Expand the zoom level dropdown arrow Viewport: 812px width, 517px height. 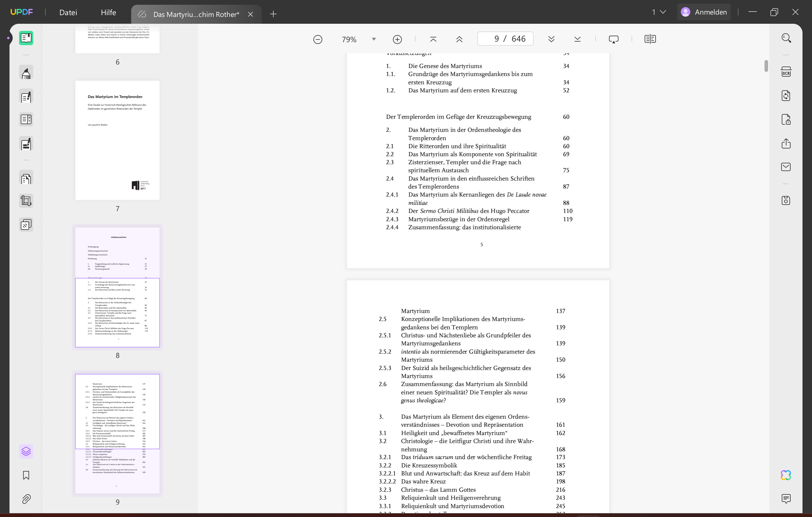pyautogui.click(x=374, y=39)
